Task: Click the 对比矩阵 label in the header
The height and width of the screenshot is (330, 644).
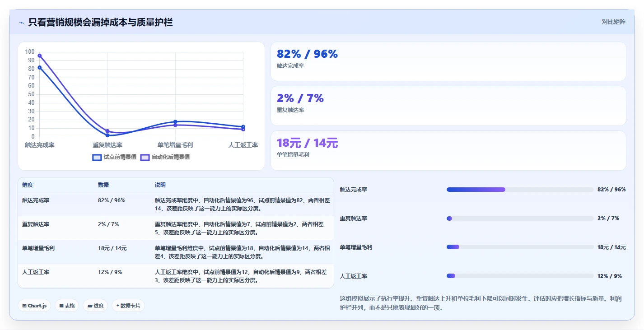Action: (613, 22)
